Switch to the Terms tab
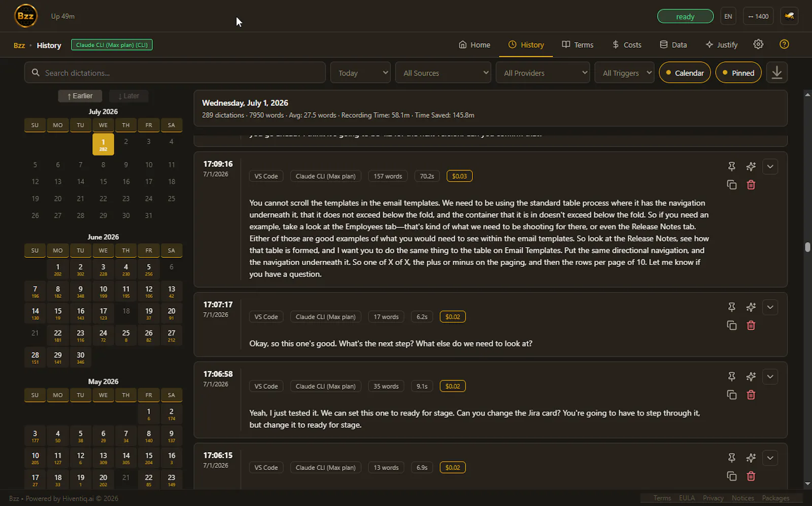Screen dimensions: 812x506 578,45
